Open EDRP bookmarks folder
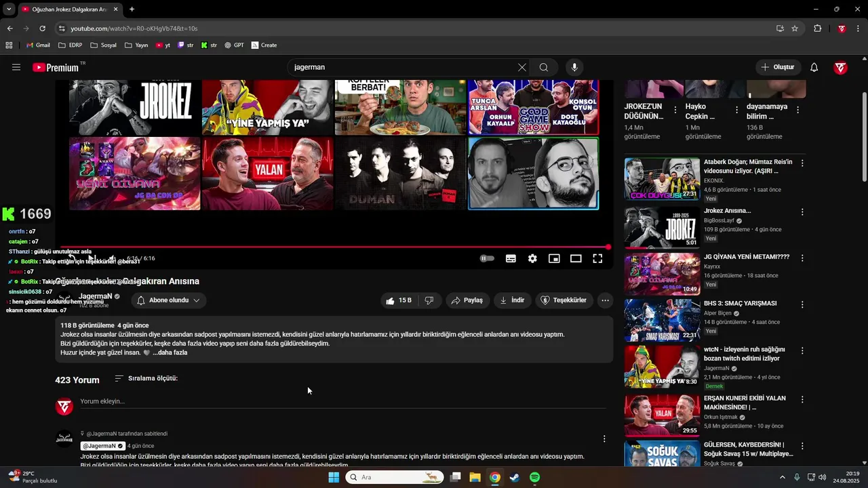This screenshot has height=488, width=868. (71, 45)
